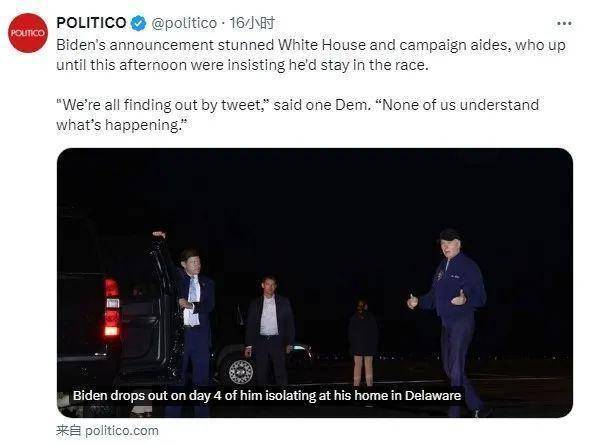Visit the POLITICO display name profile
This screenshot has height=445, width=589.
point(91,23)
